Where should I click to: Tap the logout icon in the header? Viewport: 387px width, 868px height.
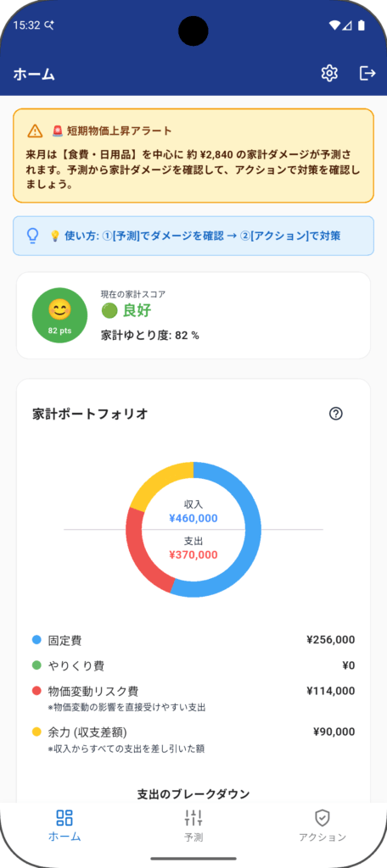click(367, 73)
